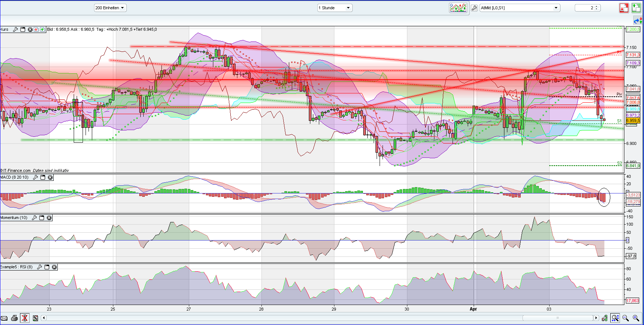Viewport: 644px width, 325px height.
Task: Click the blue arrow order toggle icon
Action: pos(638,21)
